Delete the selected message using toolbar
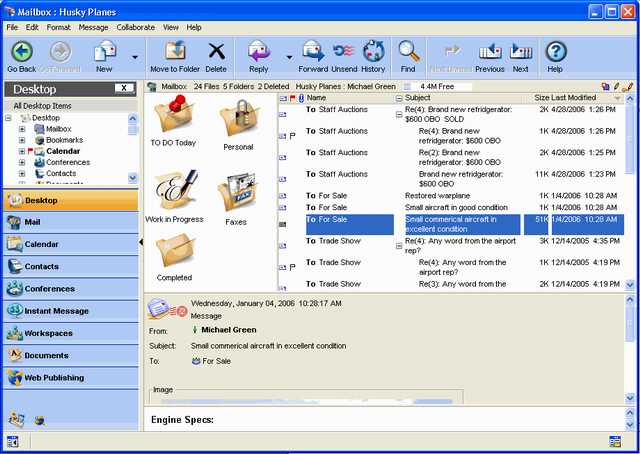Image resolution: width=640 pixels, height=454 pixels. pyautogui.click(x=216, y=53)
